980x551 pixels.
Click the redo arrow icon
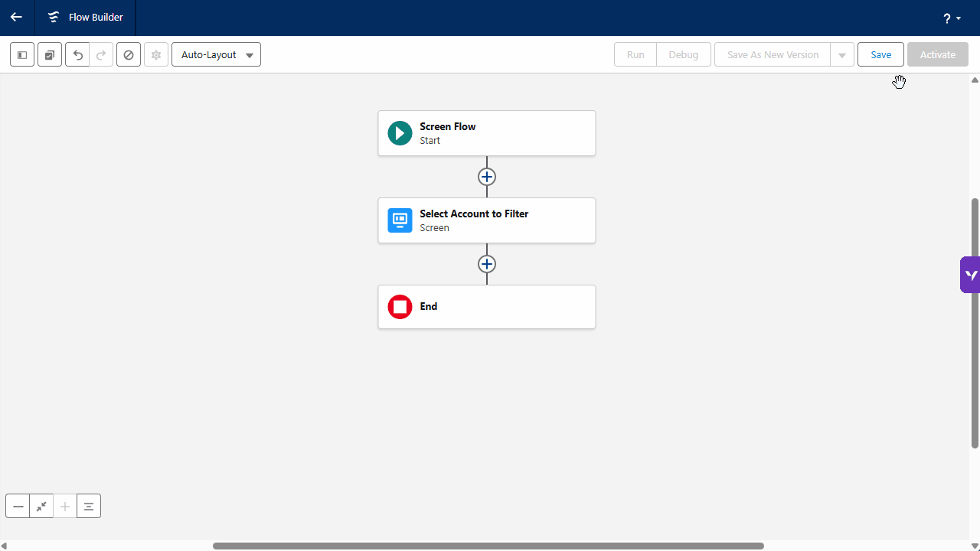click(x=101, y=55)
